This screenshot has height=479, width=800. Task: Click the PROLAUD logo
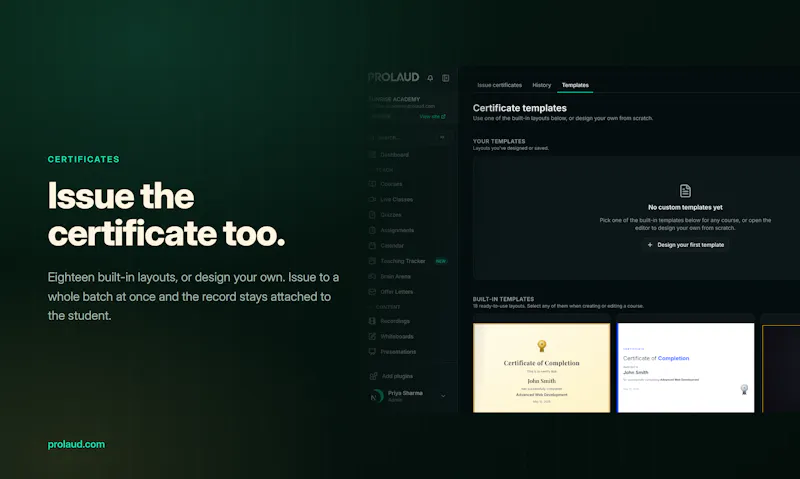[x=393, y=77]
